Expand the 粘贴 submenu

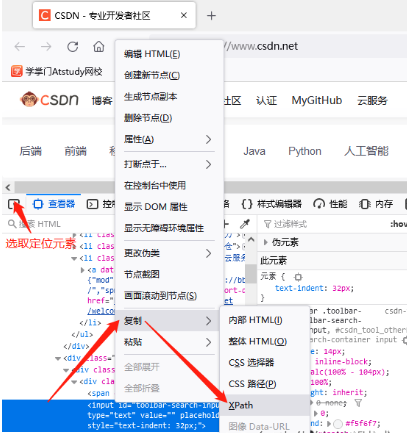(x=168, y=342)
